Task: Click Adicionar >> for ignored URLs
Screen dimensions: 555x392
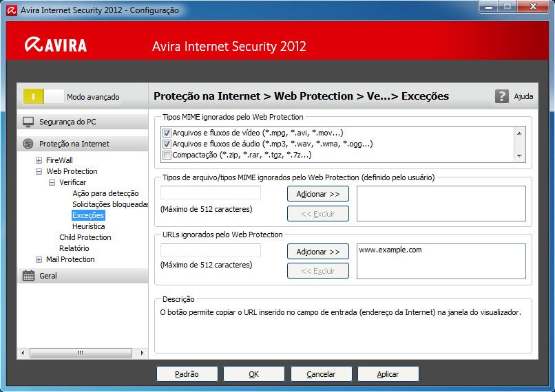Action: (318, 252)
